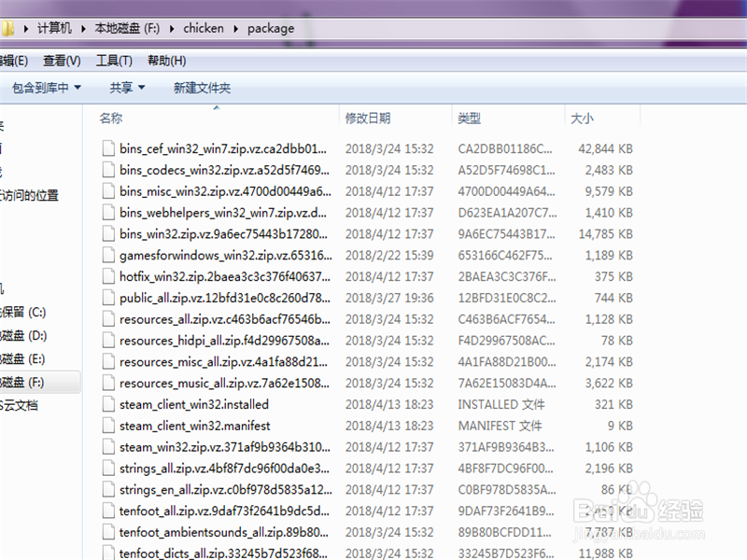The width and height of the screenshot is (747, 560).
Task: Click the folder icon in the address bar
Action: tap(9, 28)
